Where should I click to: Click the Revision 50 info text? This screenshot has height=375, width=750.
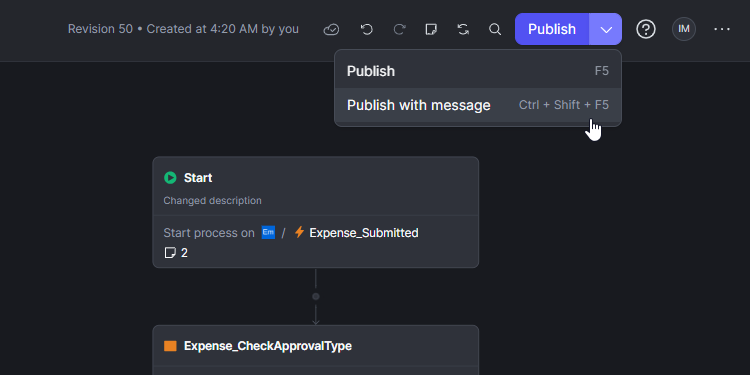[183, 29]
